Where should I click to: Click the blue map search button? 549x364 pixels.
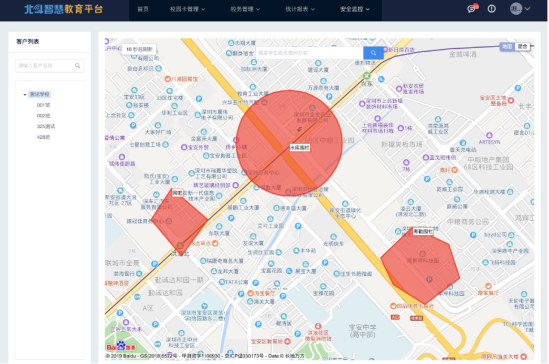(x=373, y=53)
